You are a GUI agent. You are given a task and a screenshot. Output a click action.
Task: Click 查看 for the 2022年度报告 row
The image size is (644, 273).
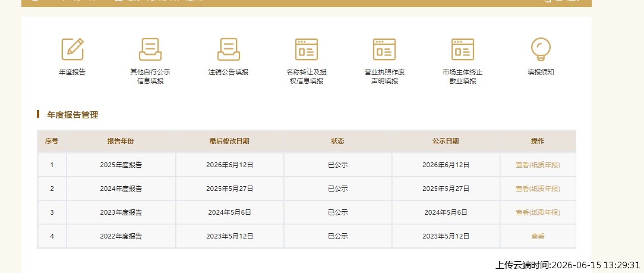[x=538, y=236]
